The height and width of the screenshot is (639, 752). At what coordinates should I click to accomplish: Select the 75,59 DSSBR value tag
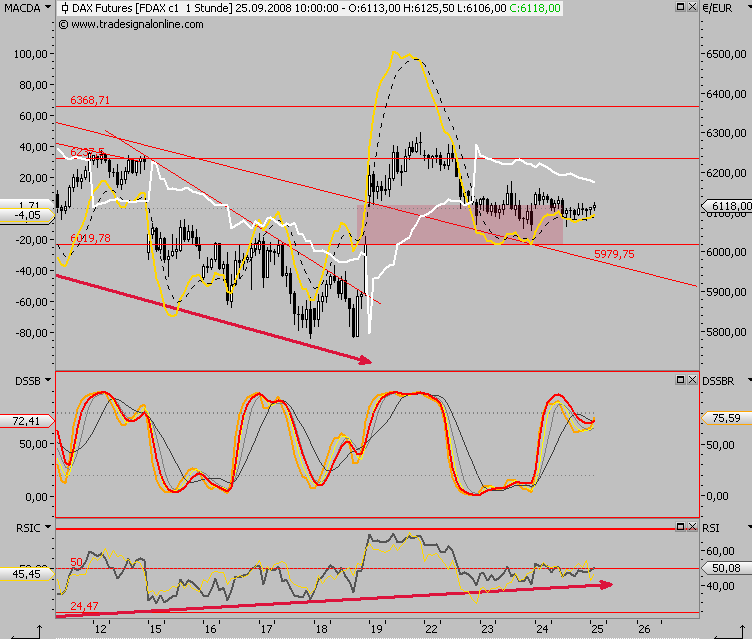[726, 418]
